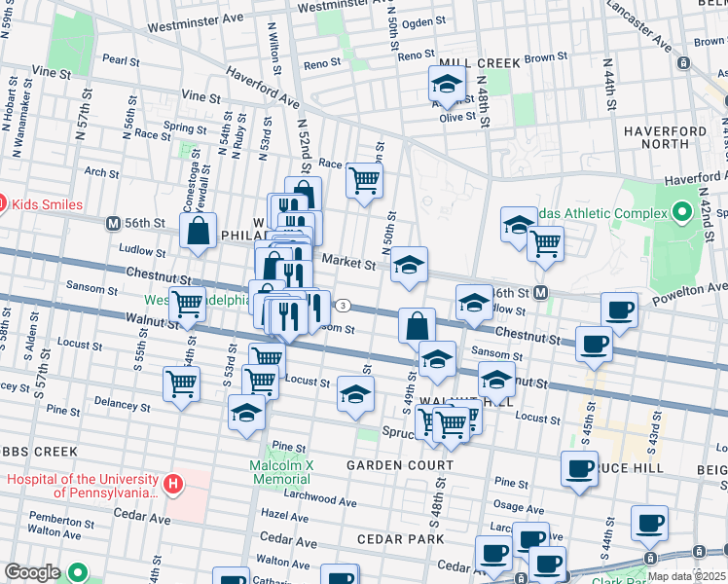This screenshot has height=584, width=728.
Task: Click the Hospital of University of Pennsylvania icon
Action: tap(172, 485)
